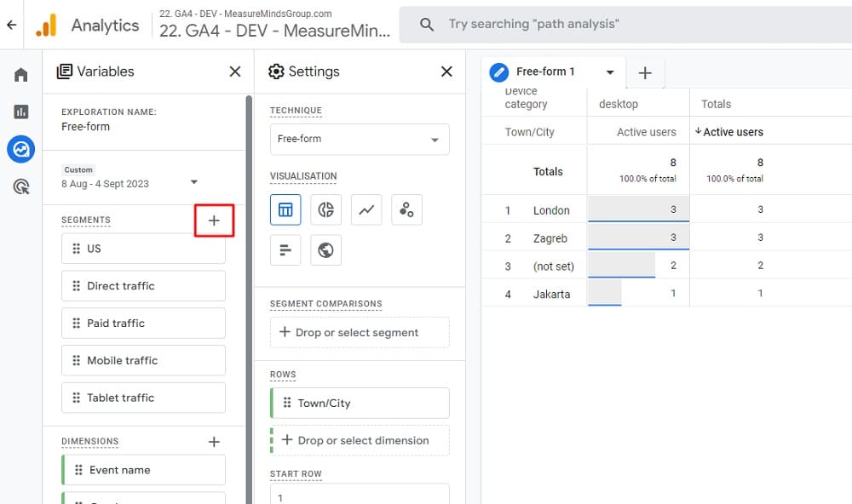Click Drop or select dimension under Rows
852x504 pixels.
(x=359, y=440)
